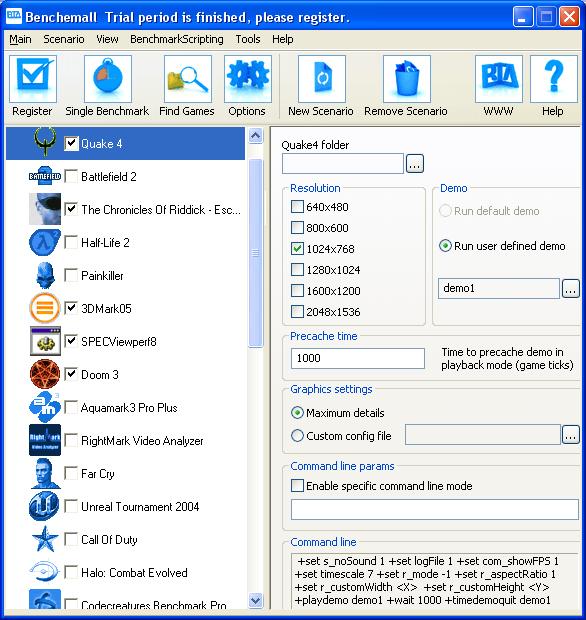Click the 3DMark05 orange icon

[45, 308]
